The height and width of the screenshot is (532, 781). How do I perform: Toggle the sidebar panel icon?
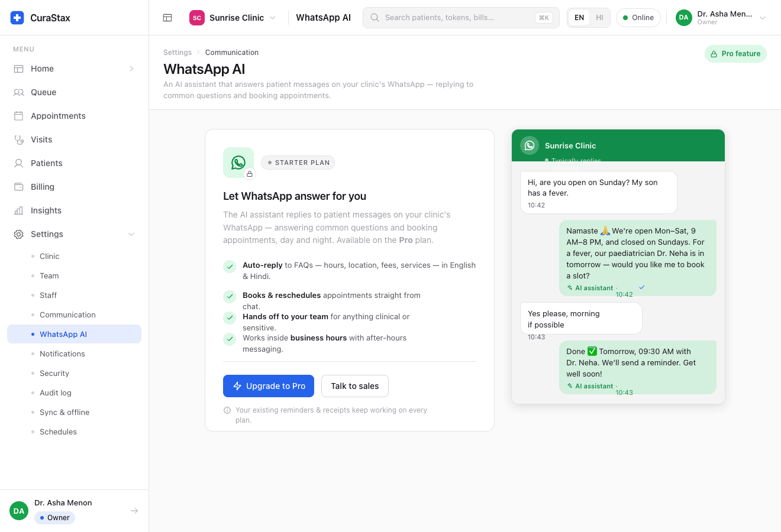click(167, 18)
